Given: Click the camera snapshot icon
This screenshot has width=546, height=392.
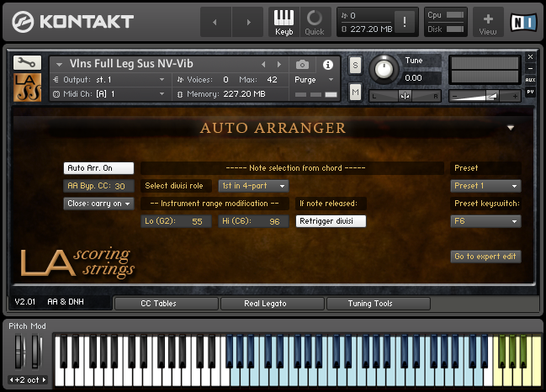Looking at the screenshot, I should [302, 65].
